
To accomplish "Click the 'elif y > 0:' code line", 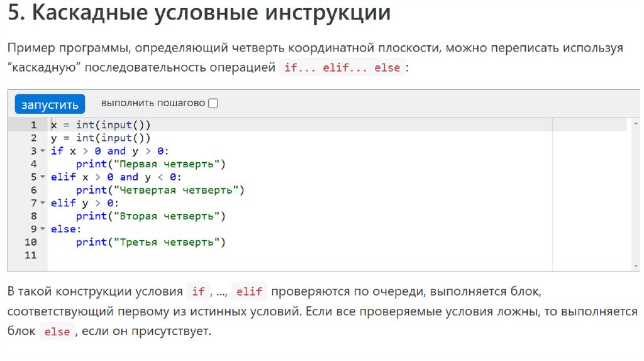I will [85, 203].
